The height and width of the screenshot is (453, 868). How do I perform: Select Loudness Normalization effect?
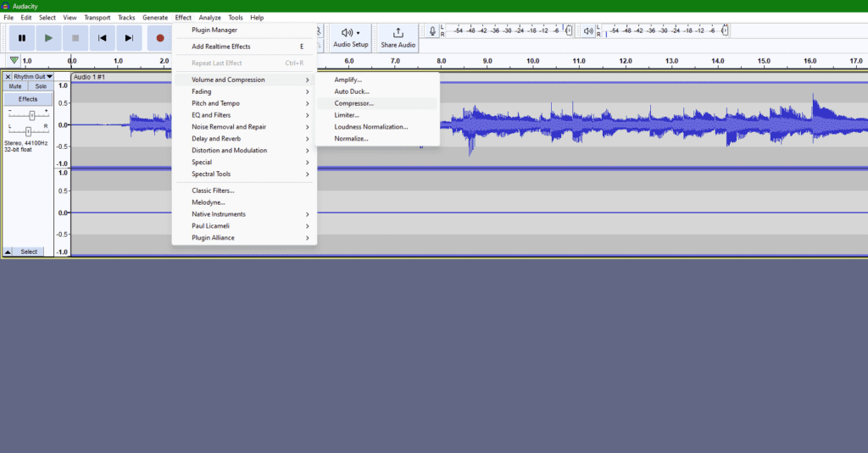377,127
